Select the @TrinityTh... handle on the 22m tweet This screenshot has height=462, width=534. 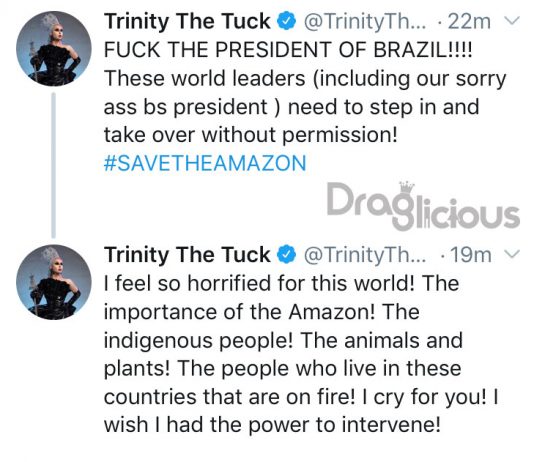[x=364, y=21]
